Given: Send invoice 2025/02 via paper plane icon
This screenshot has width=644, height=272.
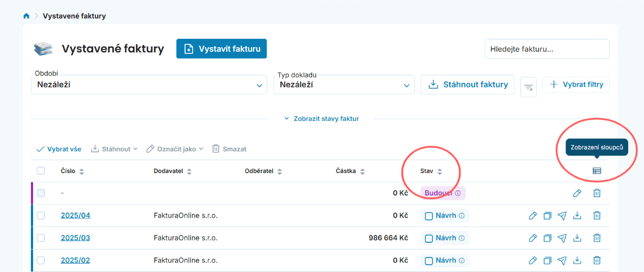Looking at the screenshot, I should click(562, 260).
